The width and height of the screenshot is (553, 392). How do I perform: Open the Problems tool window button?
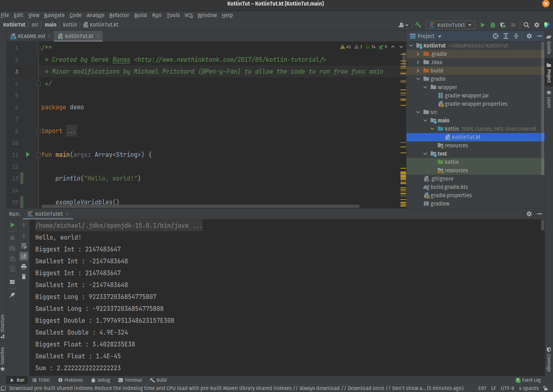point(71,380)
